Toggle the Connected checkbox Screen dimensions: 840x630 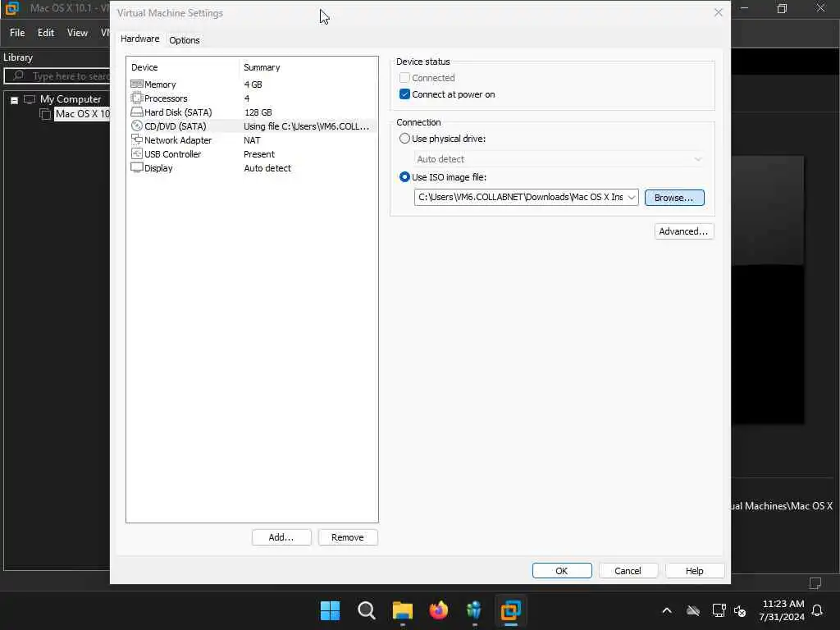[x=404, y=78]
